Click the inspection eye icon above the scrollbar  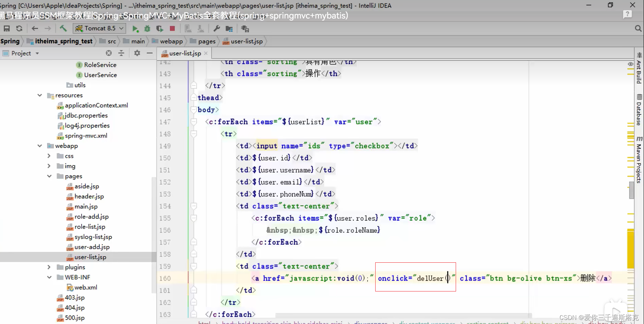pyautogui.click(x=631, y=64)
